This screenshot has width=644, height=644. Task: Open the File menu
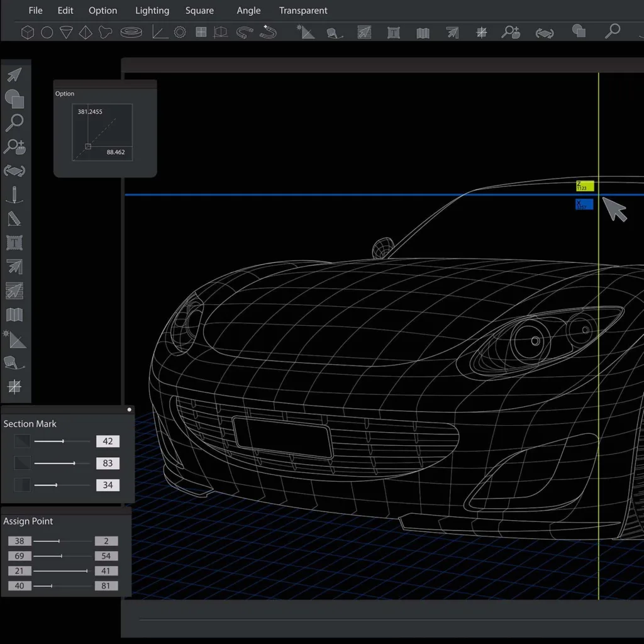click(x=36, y=11)
